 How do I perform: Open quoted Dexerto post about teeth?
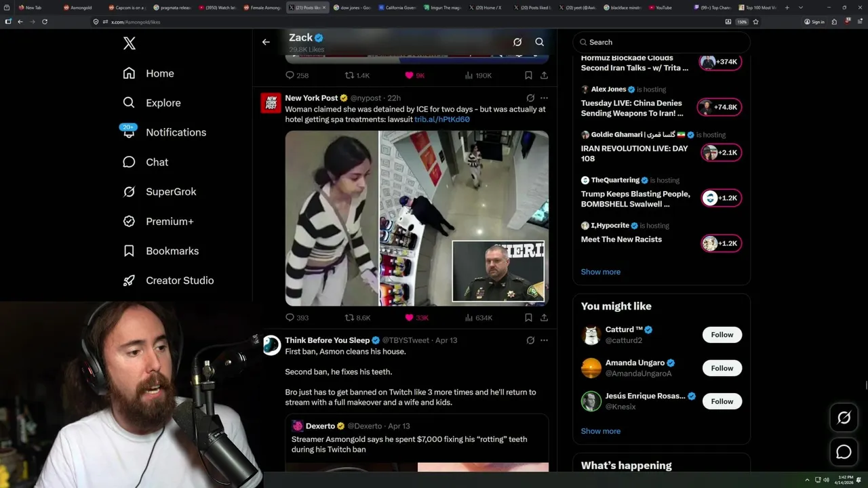point(416,443)
